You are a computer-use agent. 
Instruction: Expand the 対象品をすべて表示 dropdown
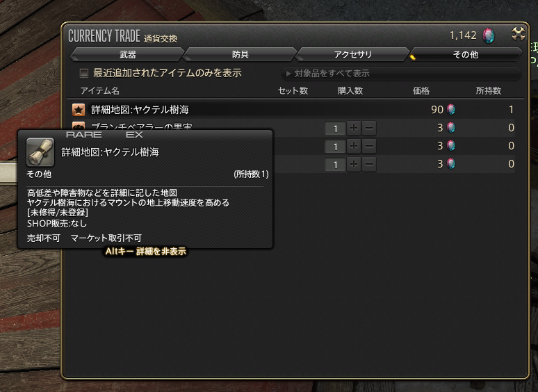pyautogui.click(x=401, y=74)
